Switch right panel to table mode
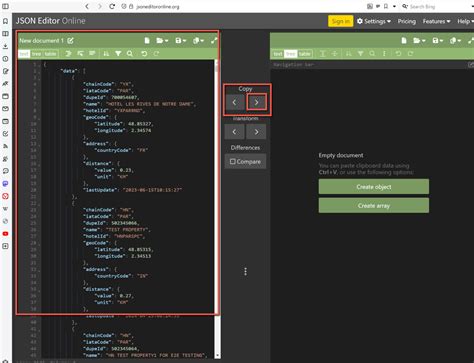 click(x=305, y=54)
